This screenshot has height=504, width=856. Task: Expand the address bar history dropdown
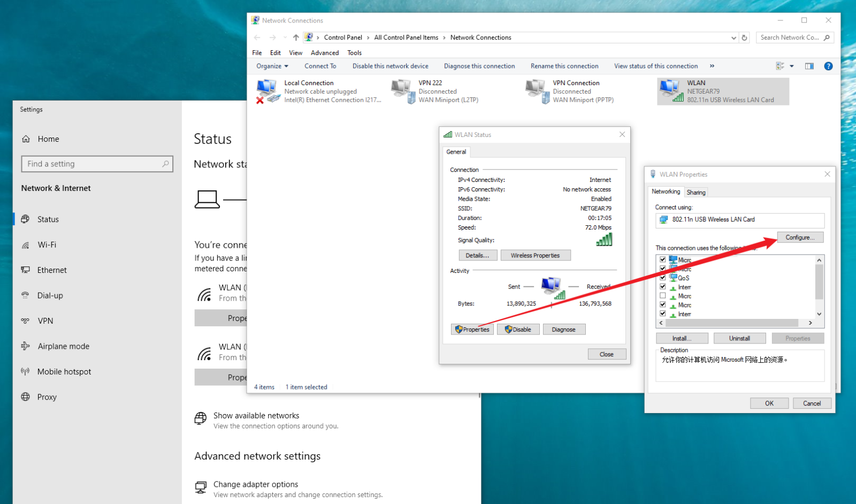pos(733,37)
